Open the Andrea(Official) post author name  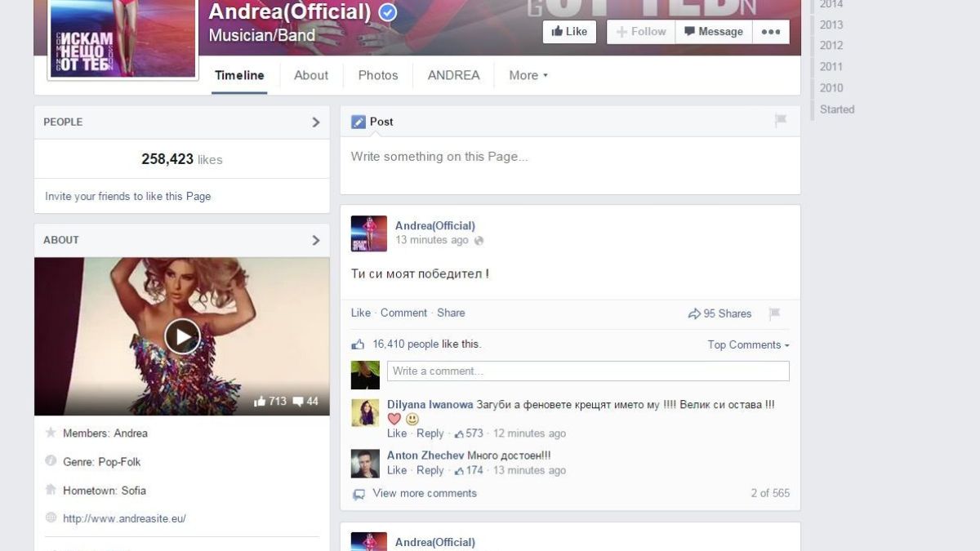(435, 225)
